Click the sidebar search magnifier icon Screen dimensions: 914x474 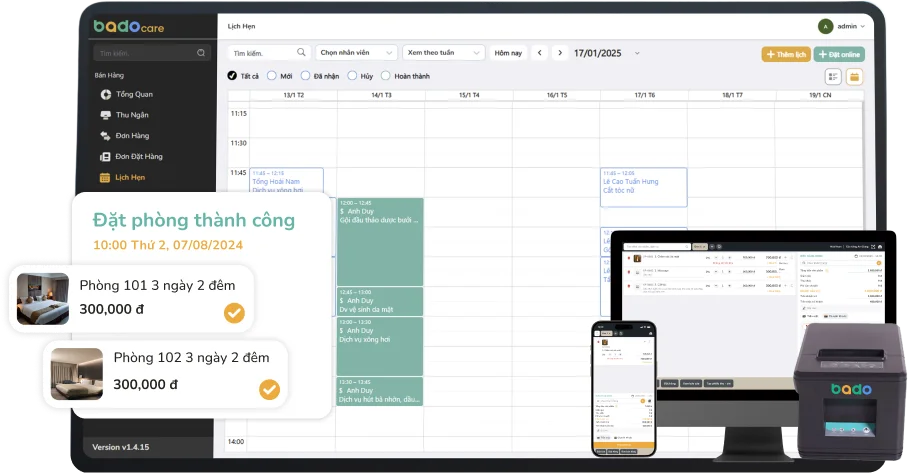coord(201,53)
